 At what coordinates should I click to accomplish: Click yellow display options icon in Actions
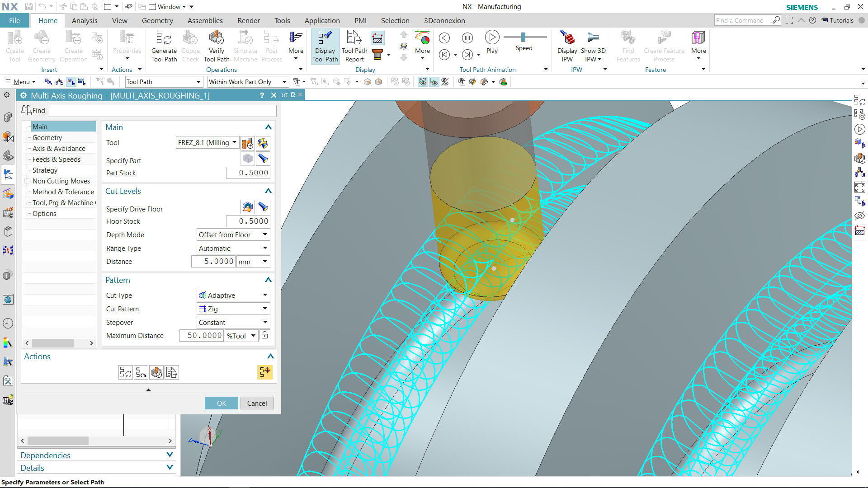[x=265, y=372]
